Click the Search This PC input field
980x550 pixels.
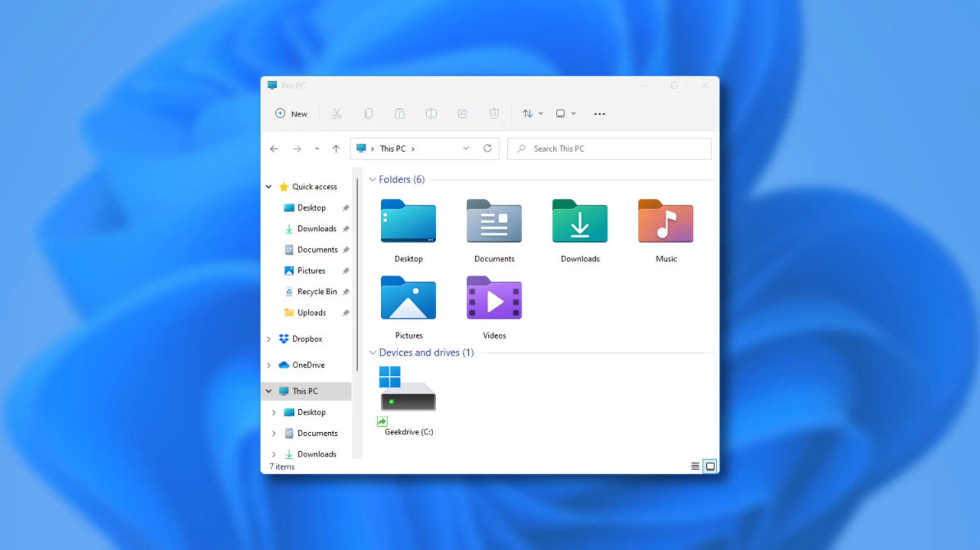pyautogui.click(x=609, y=148)
